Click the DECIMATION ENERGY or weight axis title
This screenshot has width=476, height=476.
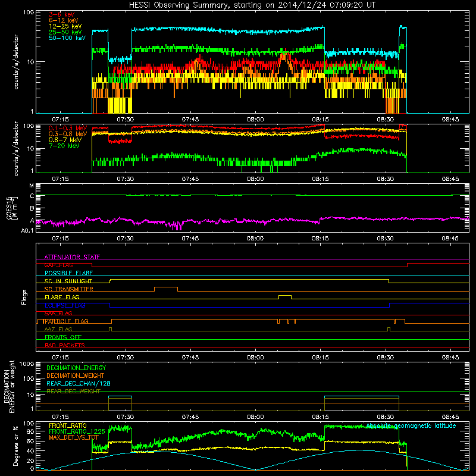[x=9, y=386]
